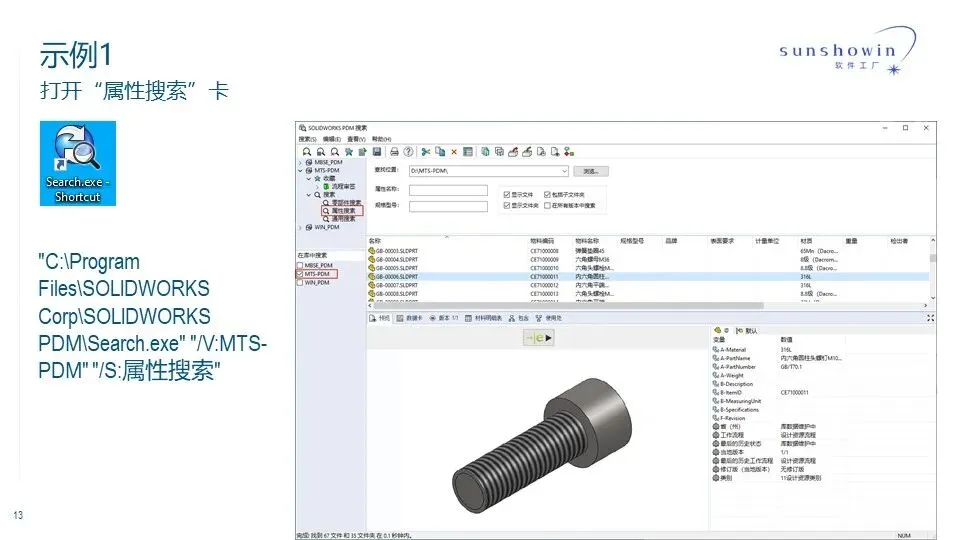
Task: Click the copy toolbar icon
Action: click(440, 152)
